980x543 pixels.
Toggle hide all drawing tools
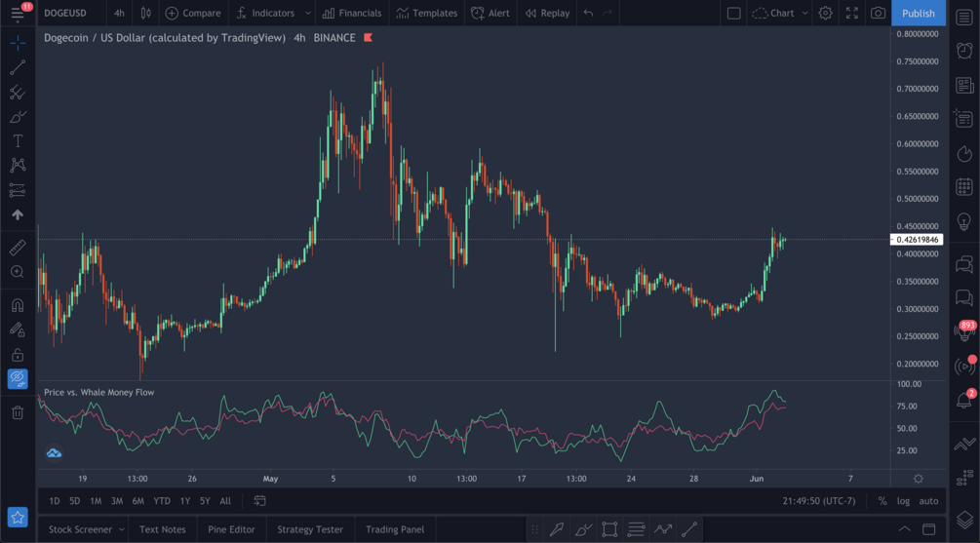click(x=18, y=378)
